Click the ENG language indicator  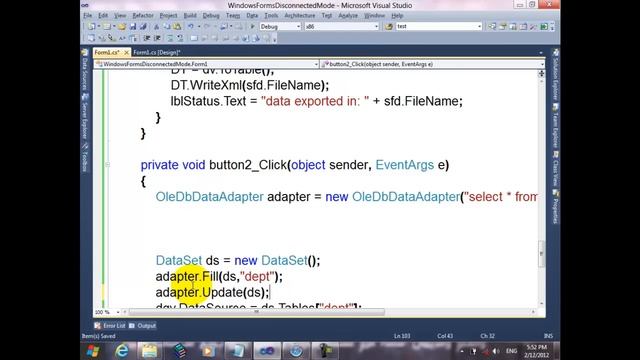511,351
